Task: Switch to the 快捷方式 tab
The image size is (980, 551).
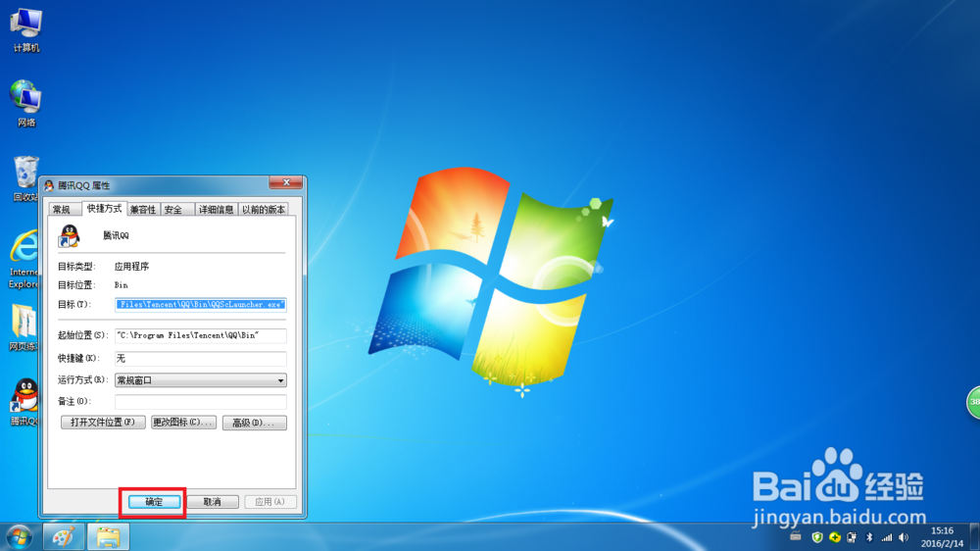Action: point(105,208)
